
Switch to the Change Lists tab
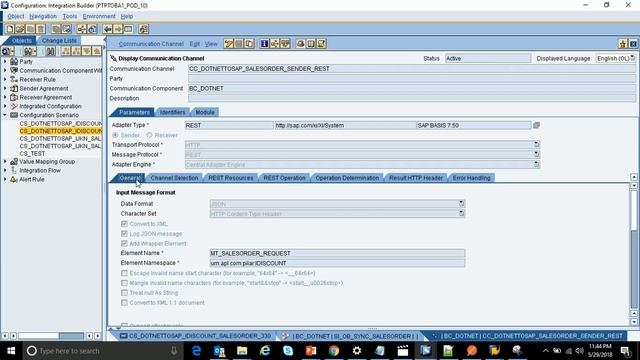(x=59, y=40)
